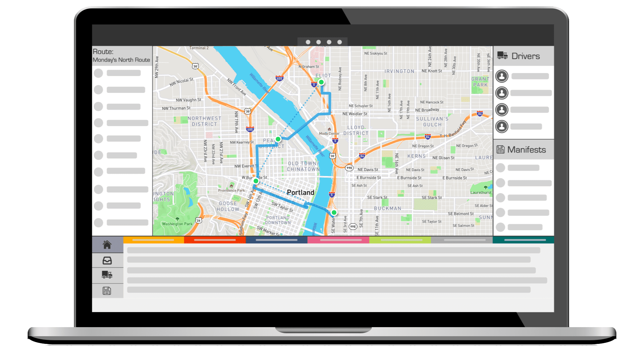Image resolution: width=644 pixels, height=362 pixels.
Task: Click the manifests save icon
Action: [x=501, y=149]
